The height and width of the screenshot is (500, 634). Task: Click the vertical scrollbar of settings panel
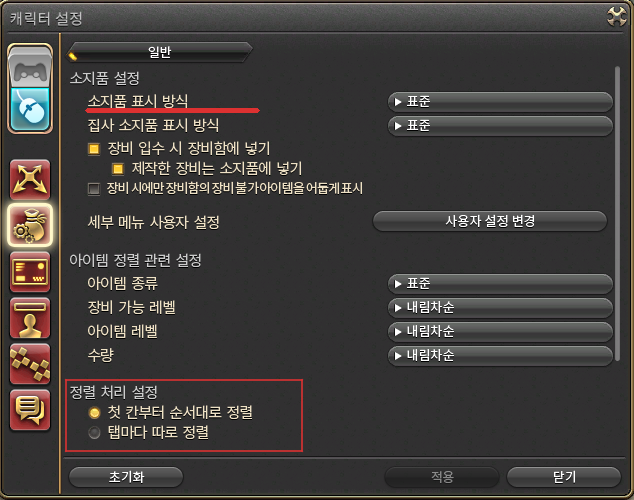tap(617, 213)
